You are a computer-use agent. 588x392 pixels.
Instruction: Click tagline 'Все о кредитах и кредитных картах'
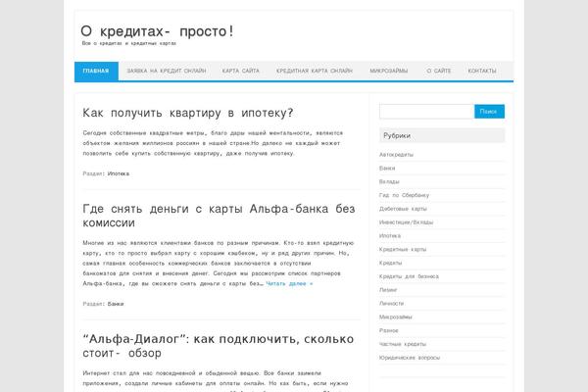tap(129, 43)
